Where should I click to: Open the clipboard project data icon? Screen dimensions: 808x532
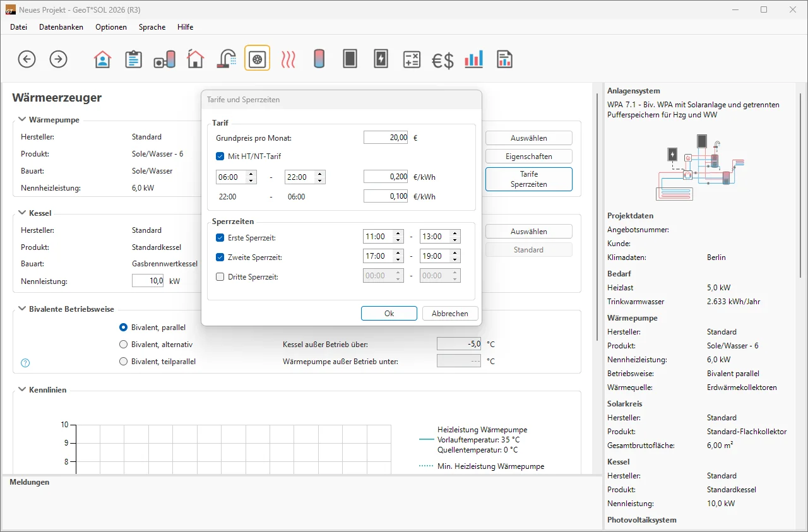pos(133,59)
